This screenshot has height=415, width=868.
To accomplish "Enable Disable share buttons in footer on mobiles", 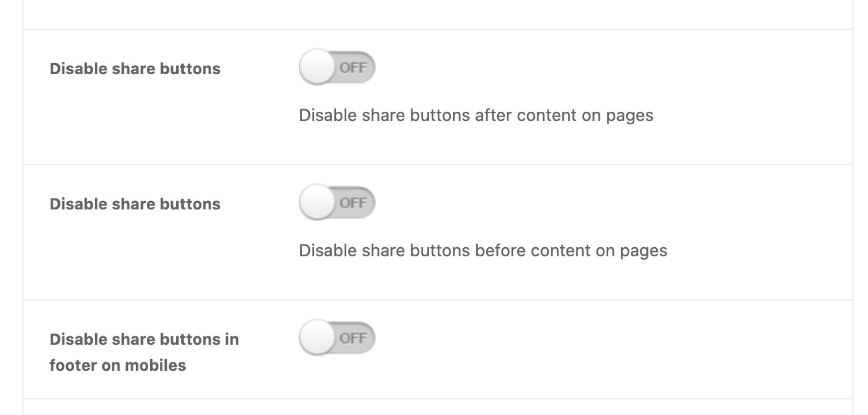I will (x=337, y=338).
